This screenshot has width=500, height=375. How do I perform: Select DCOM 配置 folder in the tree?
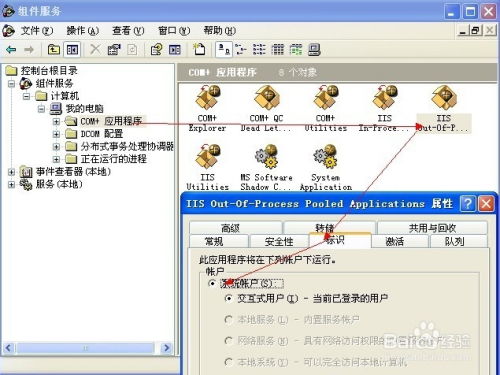coord(102,134)
